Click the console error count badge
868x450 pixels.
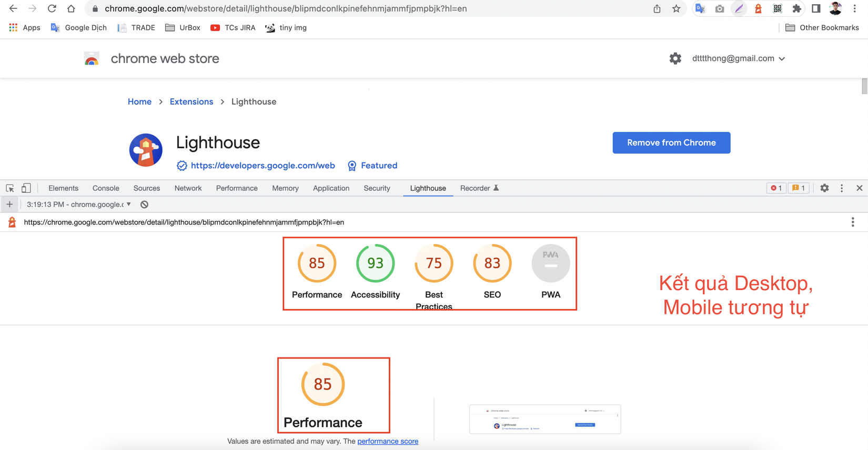pos(776,188)
